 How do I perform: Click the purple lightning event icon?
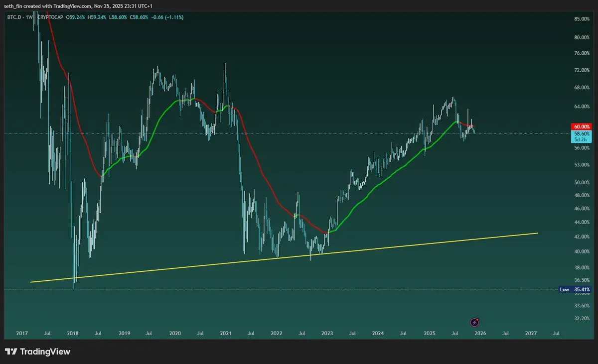(475, 322)
